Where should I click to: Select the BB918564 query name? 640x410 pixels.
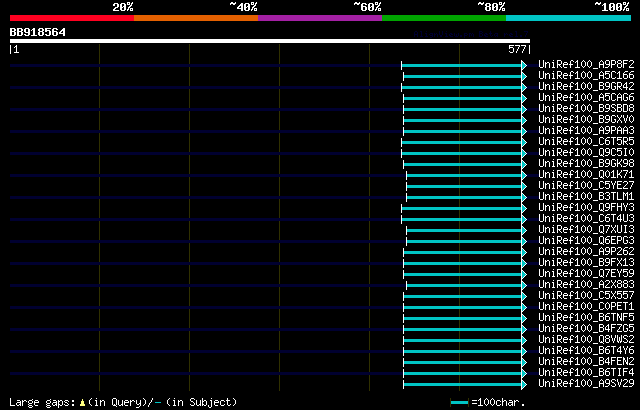click(38, 32)
